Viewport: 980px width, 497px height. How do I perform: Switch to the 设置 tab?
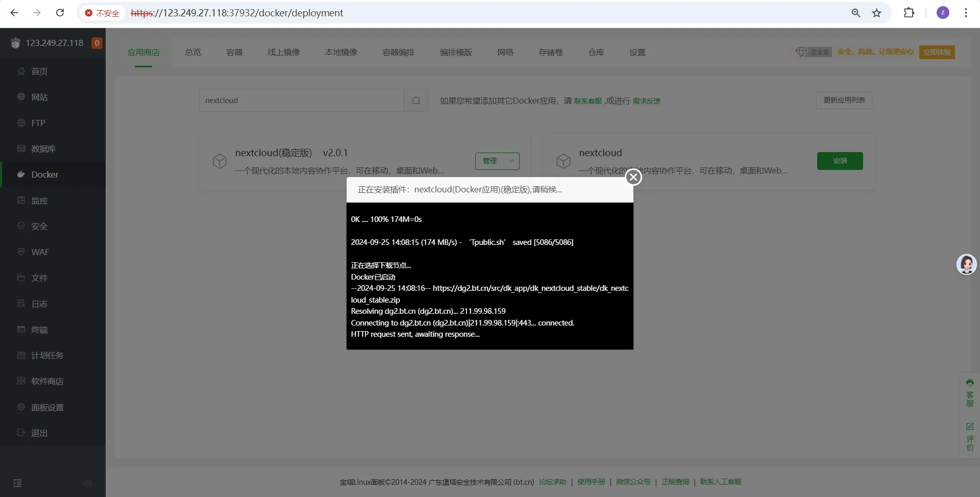[638, 52]
